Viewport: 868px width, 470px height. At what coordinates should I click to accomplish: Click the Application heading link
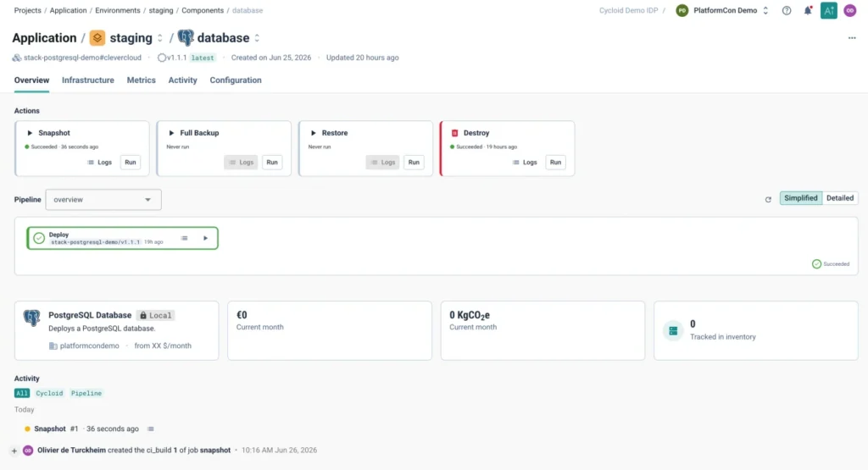[44, 37]
